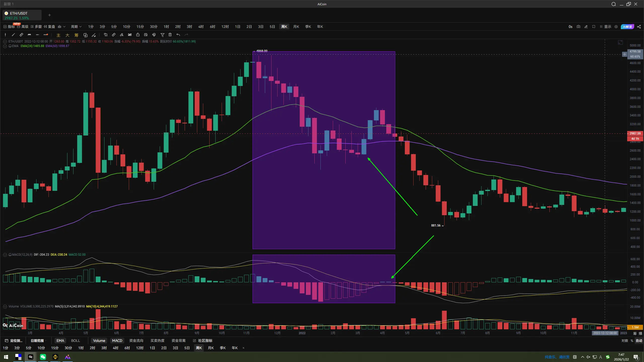
Task: Open the share icon at top right
Action: pyautogui.click(x=639, y=27)
